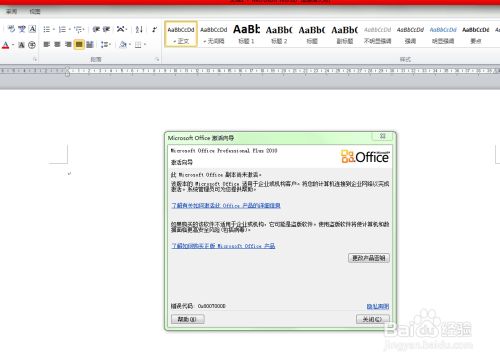Click the enclosed character icon

[x=32, y=45]
